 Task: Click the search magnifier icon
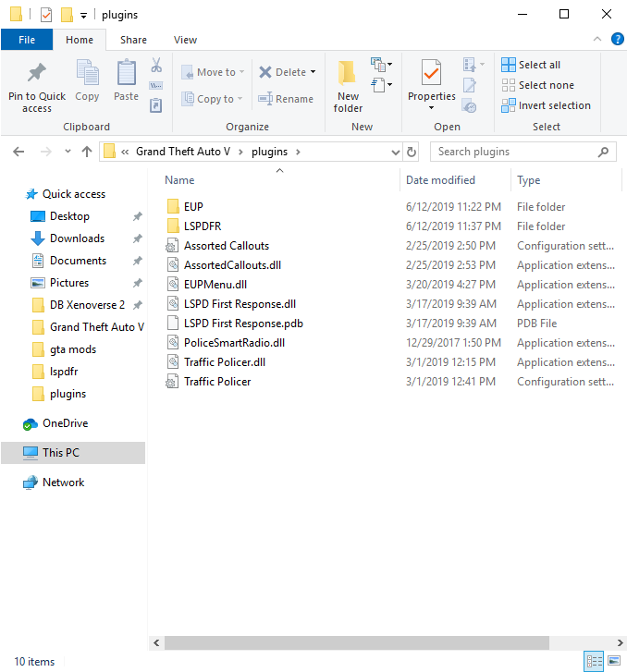pos(603,152)
